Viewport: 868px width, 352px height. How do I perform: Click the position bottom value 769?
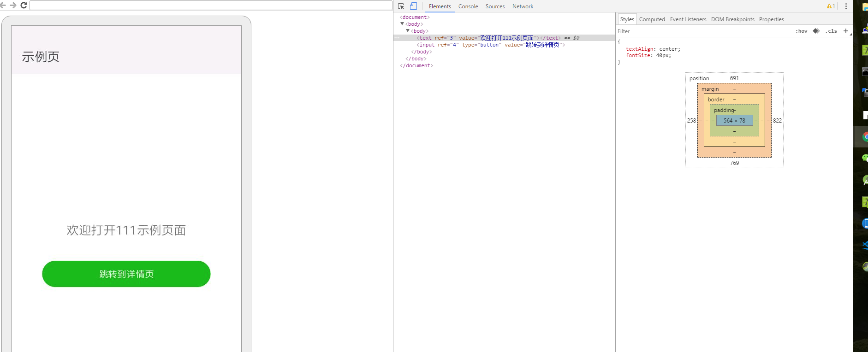(x=734, y=163)
